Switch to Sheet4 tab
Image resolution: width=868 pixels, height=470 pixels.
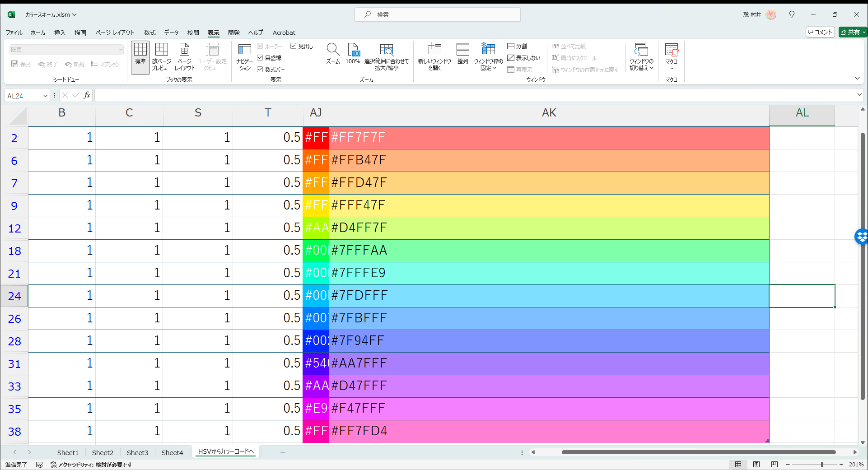pyautogui.click(x=173, y=452)
